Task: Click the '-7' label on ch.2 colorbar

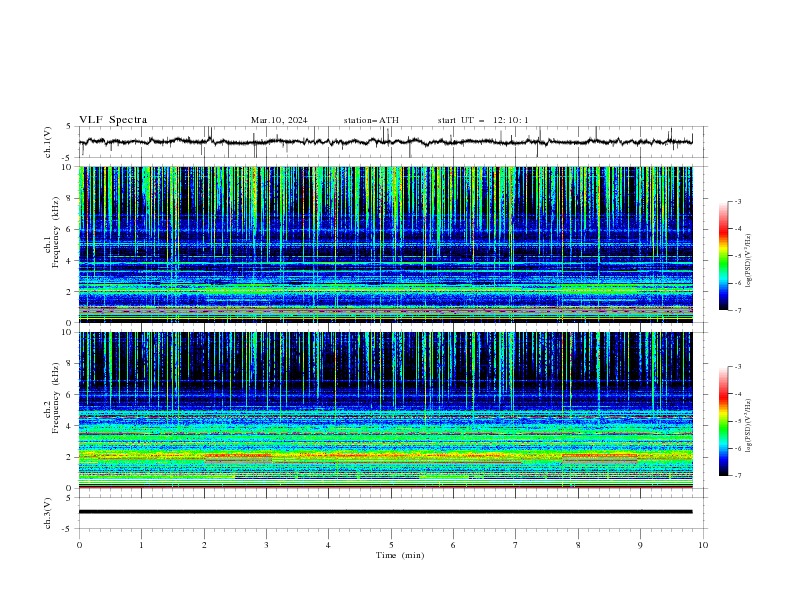Action: click(x=738, y=476)
